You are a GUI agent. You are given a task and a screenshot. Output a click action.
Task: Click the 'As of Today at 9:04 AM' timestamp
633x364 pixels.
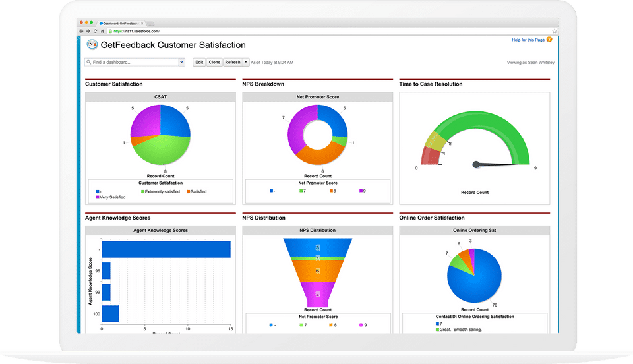[272, 63]
